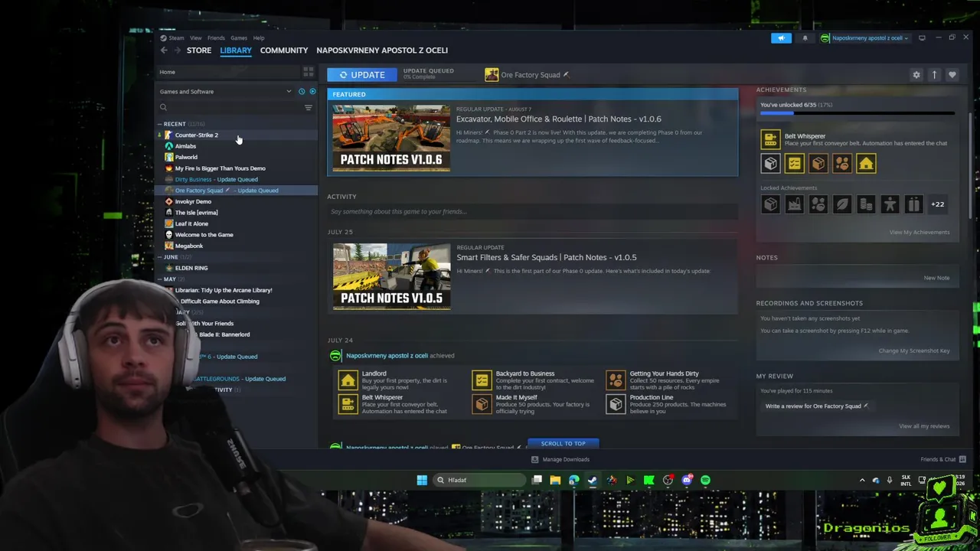Open File Explorer from taskbar
This screenshot has width=980, height=551.
click(x=555, y=480)
